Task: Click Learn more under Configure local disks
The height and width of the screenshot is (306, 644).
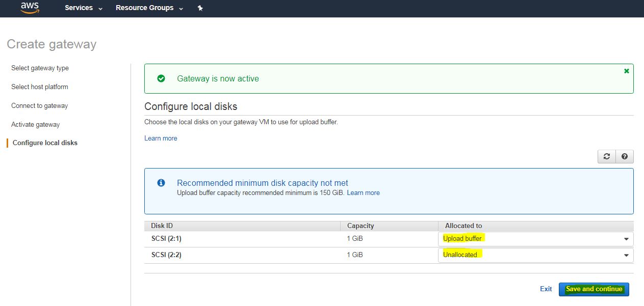Action: 161,138
